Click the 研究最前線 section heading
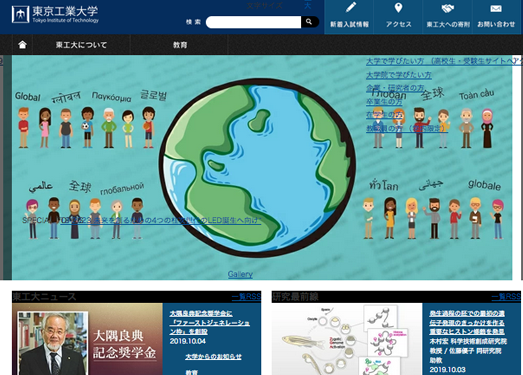The height and width of the screenshot is (375, 523). (x=296, y=297)
